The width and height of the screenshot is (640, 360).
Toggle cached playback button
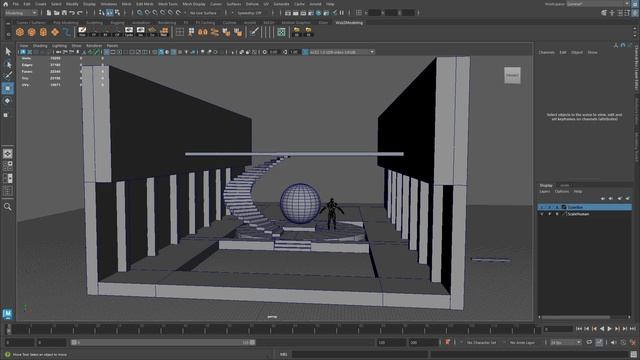599,342
